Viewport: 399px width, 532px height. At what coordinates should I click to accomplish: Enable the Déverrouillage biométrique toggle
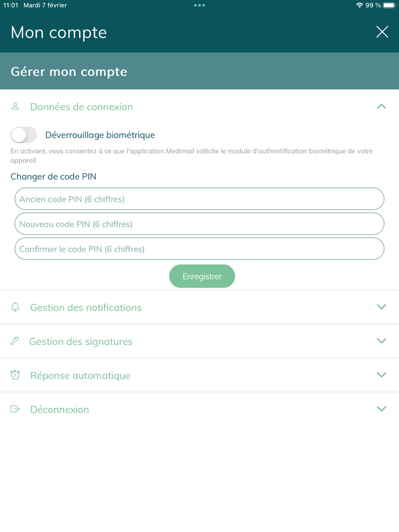click(x=23, y=134)
